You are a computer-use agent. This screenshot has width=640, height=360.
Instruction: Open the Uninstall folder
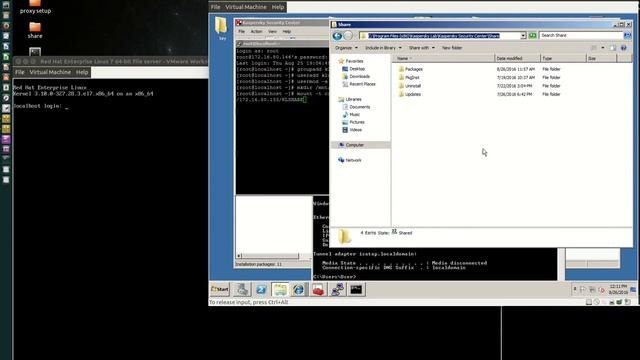tap(413, 86)
